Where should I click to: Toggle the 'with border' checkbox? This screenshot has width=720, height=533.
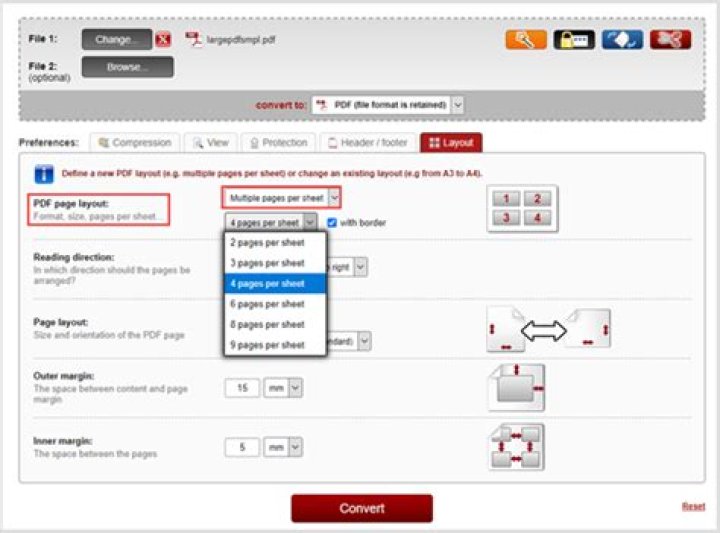click(332, 223)
